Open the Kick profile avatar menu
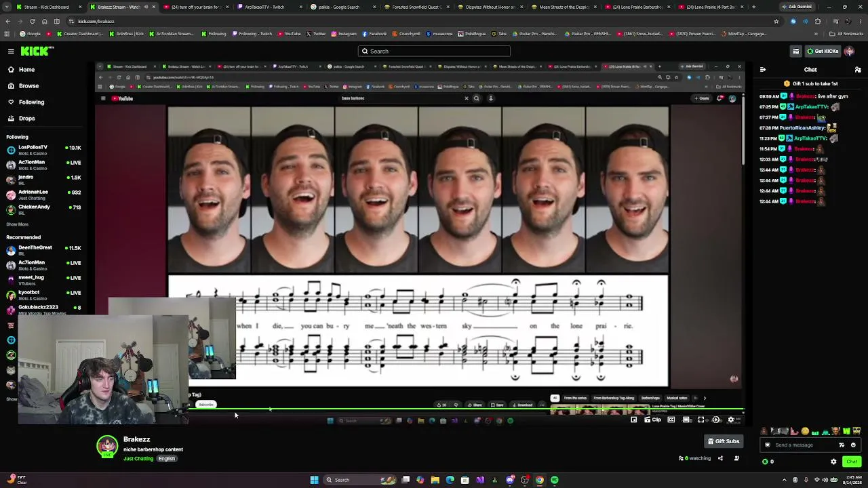 point(850,51)
